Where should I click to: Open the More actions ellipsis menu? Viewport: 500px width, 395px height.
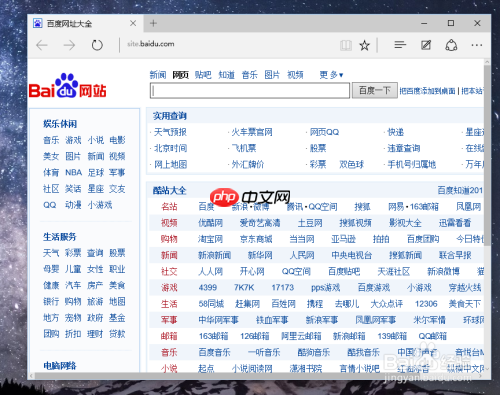(477, 45)
